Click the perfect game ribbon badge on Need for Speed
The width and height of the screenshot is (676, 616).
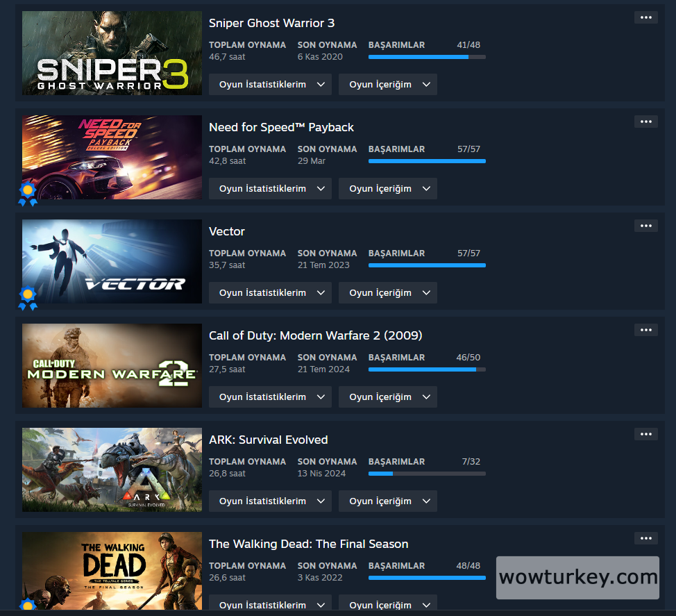click(28, 194)
